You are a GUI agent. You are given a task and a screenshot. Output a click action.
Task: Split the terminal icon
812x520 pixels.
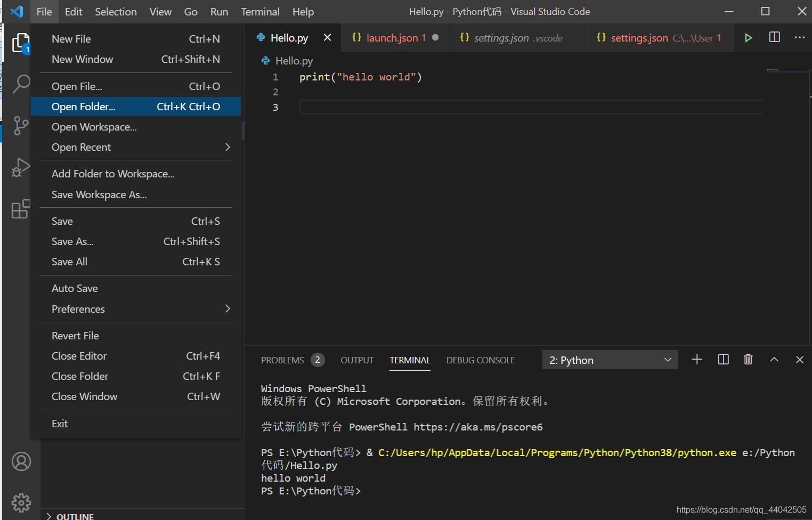723,360
